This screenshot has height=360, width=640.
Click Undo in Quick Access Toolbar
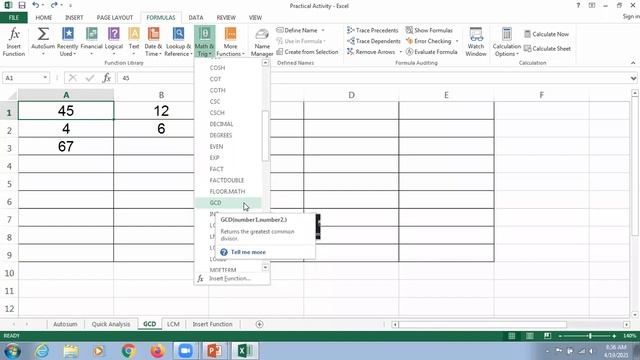tap(36, 5)
